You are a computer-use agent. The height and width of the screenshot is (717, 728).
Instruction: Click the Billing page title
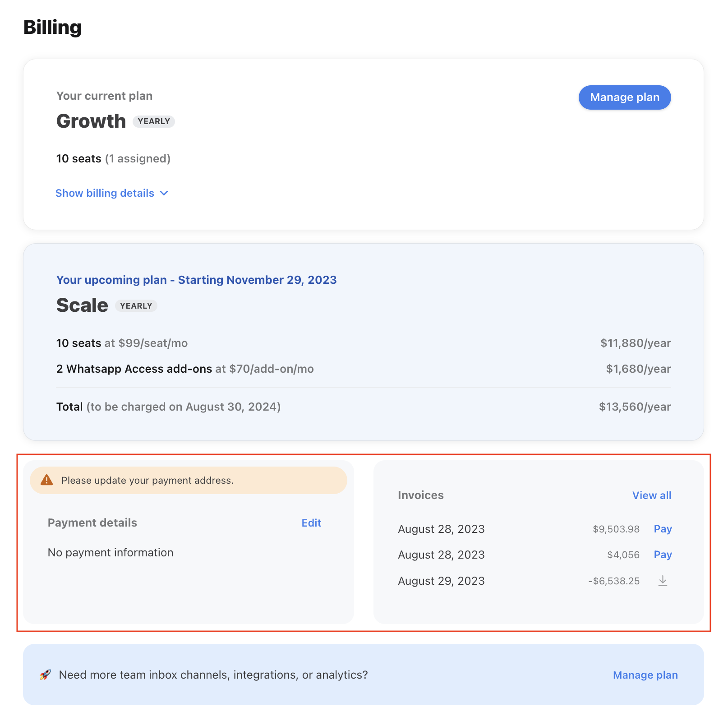[x=53, y=27]
